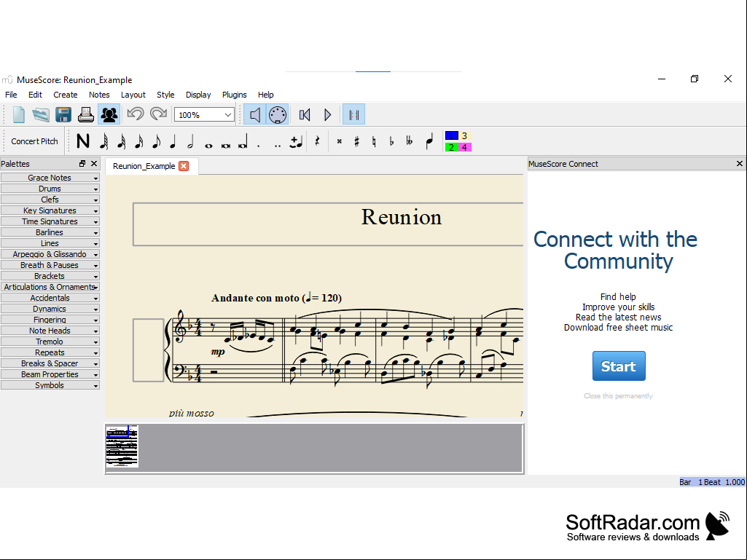Select the longa note duration
This screenshot has height=560, width=747.
[x=243, y=142]
